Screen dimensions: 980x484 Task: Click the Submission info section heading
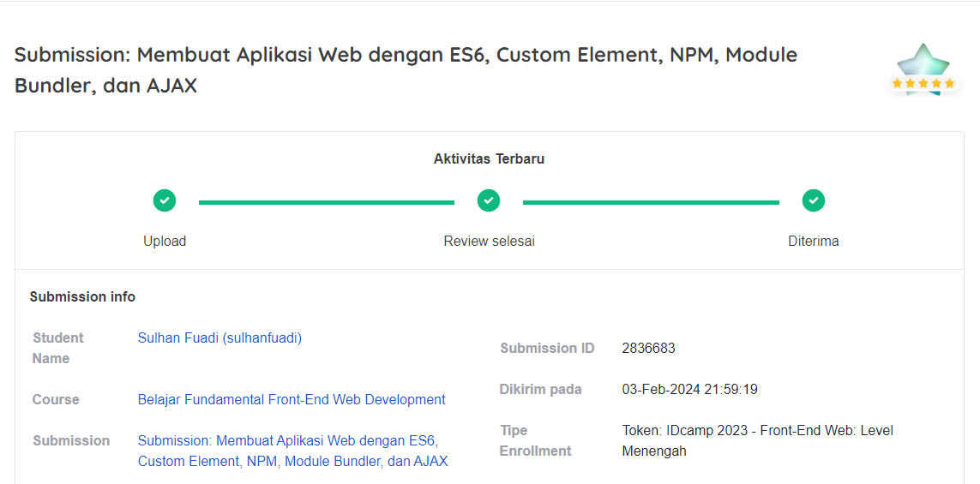tap(82, 297)
